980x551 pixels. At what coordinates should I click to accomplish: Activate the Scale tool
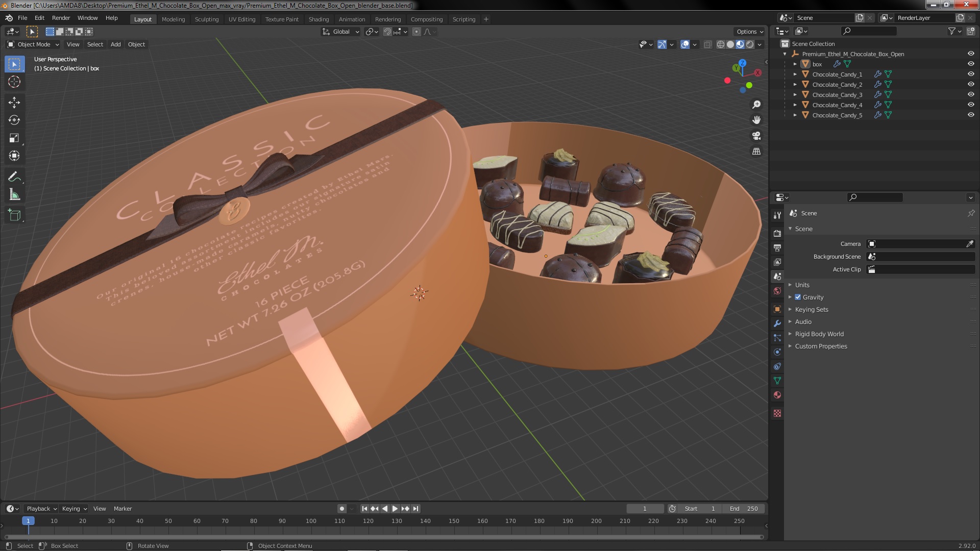point(14,138)
